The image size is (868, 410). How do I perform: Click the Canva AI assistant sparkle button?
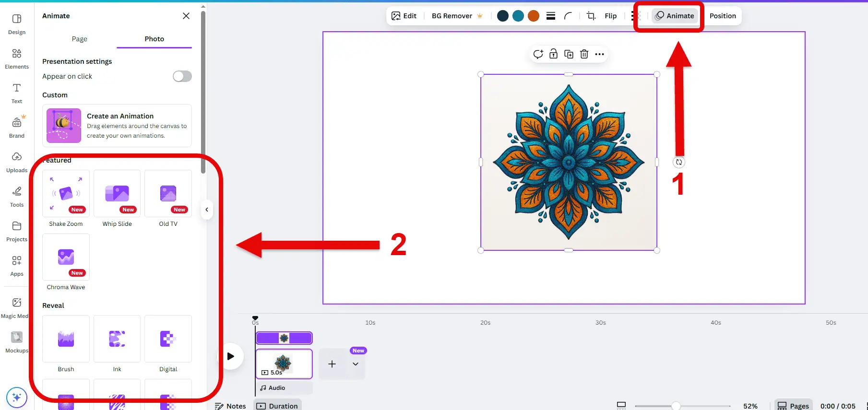point(17,397)
